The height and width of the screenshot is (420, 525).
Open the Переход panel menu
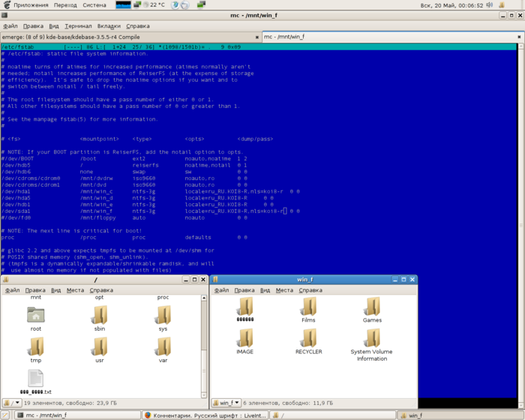(x=65, y=5)
